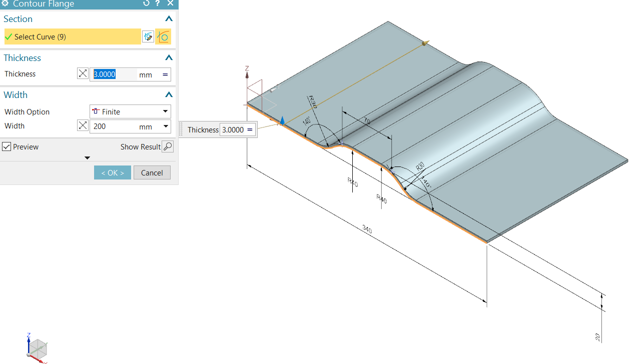The width and height of the screenshot is (639, 364).
Task: Open the dialog settings gear icon
Action: (x=6, y=3)
